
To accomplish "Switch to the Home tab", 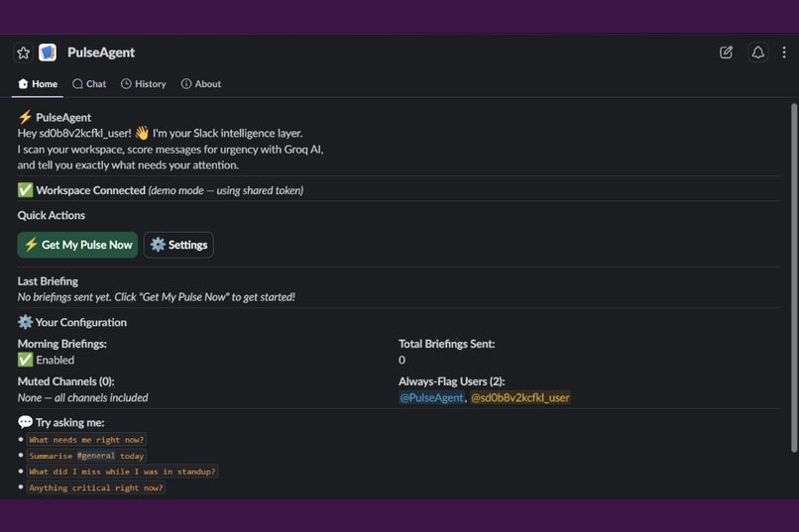I will click(x=38, y=84).
